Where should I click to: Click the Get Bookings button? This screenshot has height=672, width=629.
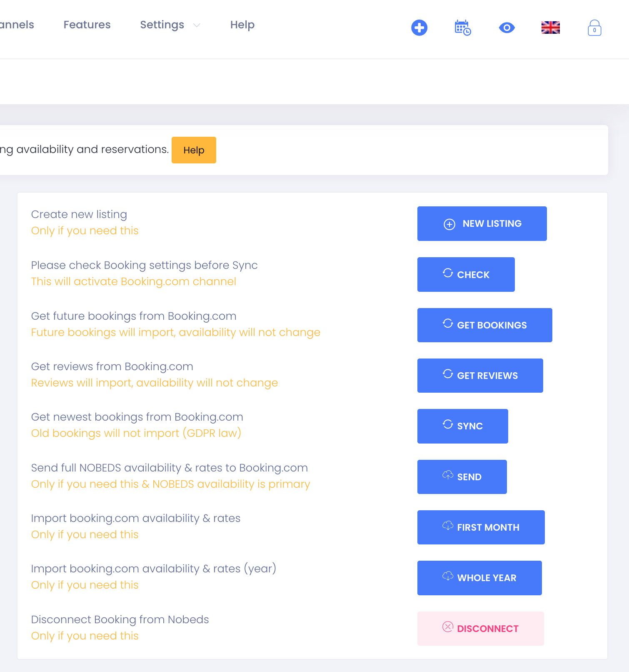tap(484, 325)
